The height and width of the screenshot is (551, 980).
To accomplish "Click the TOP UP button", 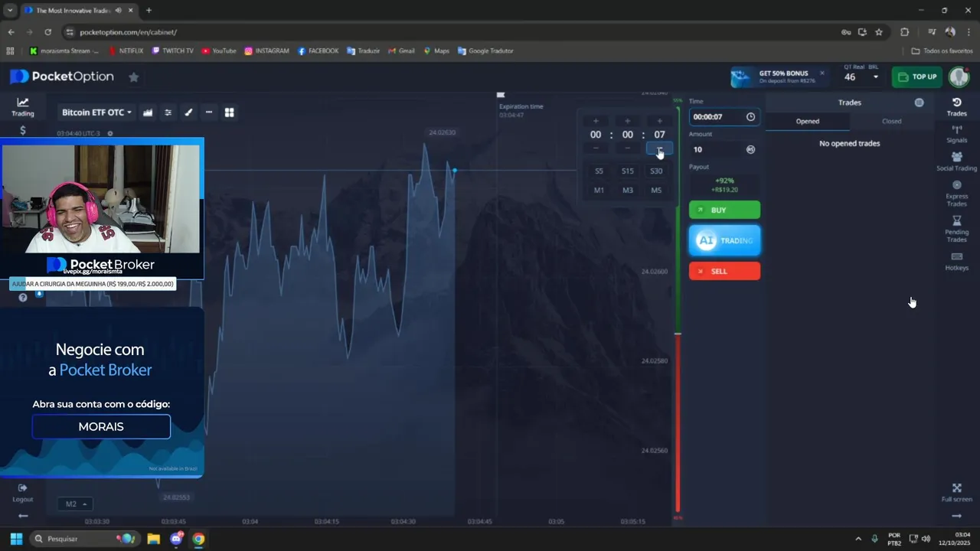I will click(917, 77).
